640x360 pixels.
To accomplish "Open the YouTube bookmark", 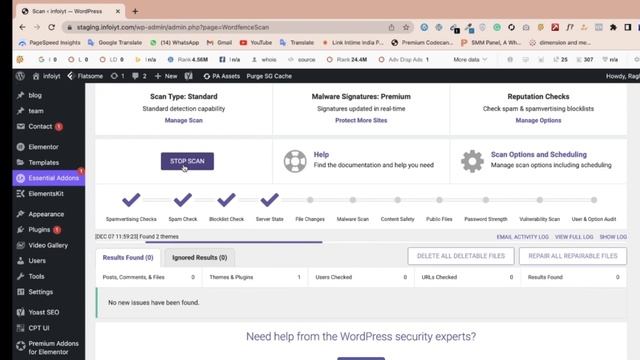I will [x=256, y=42].
